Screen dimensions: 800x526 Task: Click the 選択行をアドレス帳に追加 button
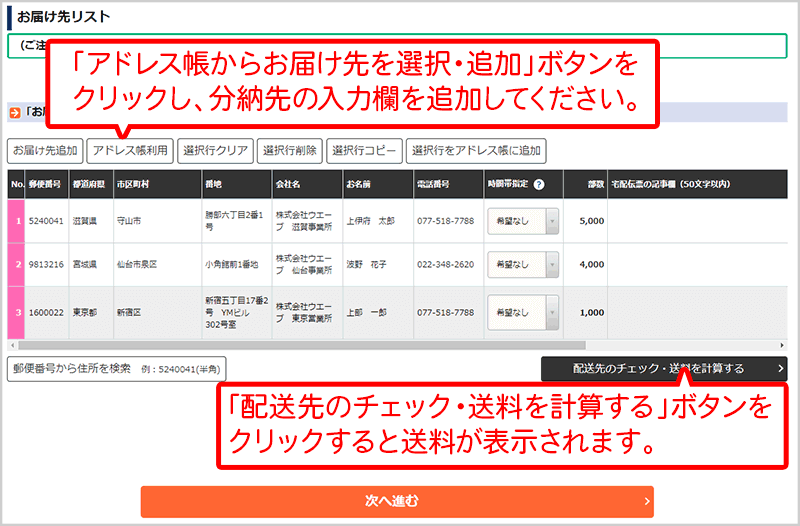[x=476, y=151]
